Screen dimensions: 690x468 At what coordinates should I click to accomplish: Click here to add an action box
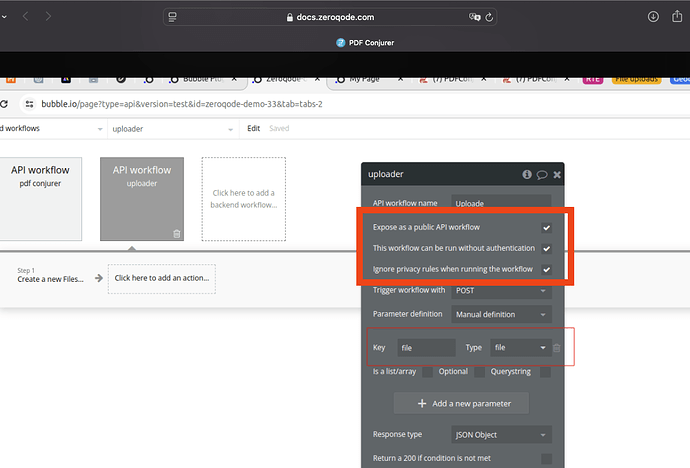(162, 279)
